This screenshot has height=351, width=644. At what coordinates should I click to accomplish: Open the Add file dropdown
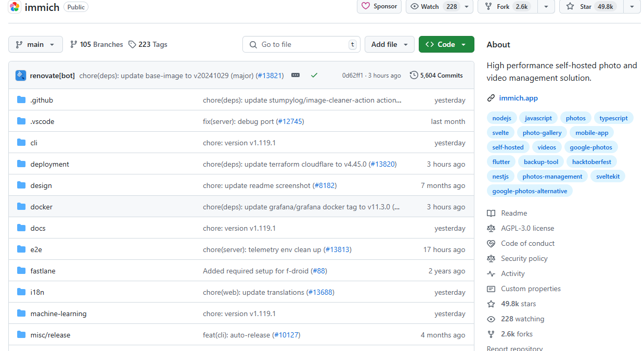coord(389,45)
